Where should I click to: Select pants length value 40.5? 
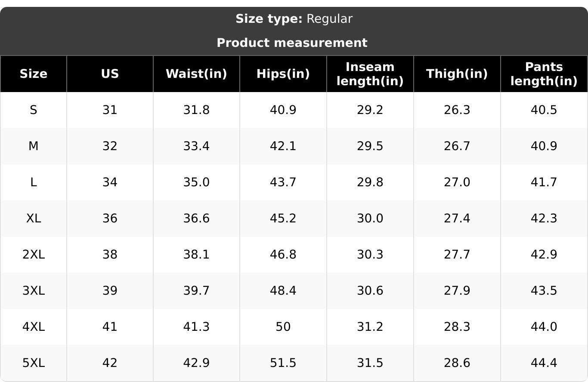544,110
